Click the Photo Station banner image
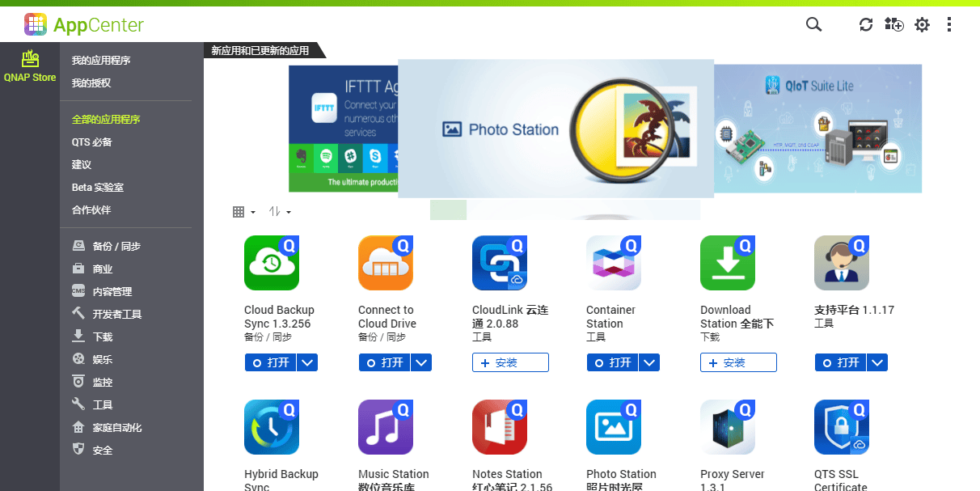Screen dimensions: 980x491 click(555, 128)
